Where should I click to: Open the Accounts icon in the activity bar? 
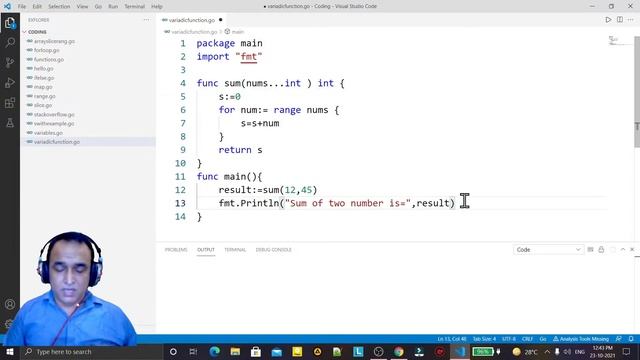coord(10,304)
